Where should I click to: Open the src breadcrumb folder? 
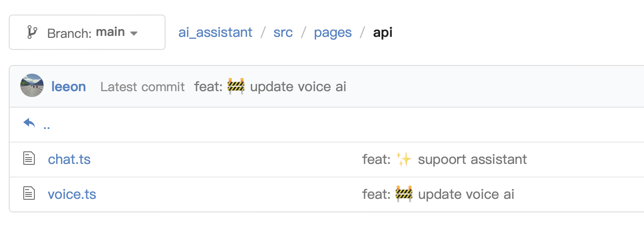click(x=283, y=32)
